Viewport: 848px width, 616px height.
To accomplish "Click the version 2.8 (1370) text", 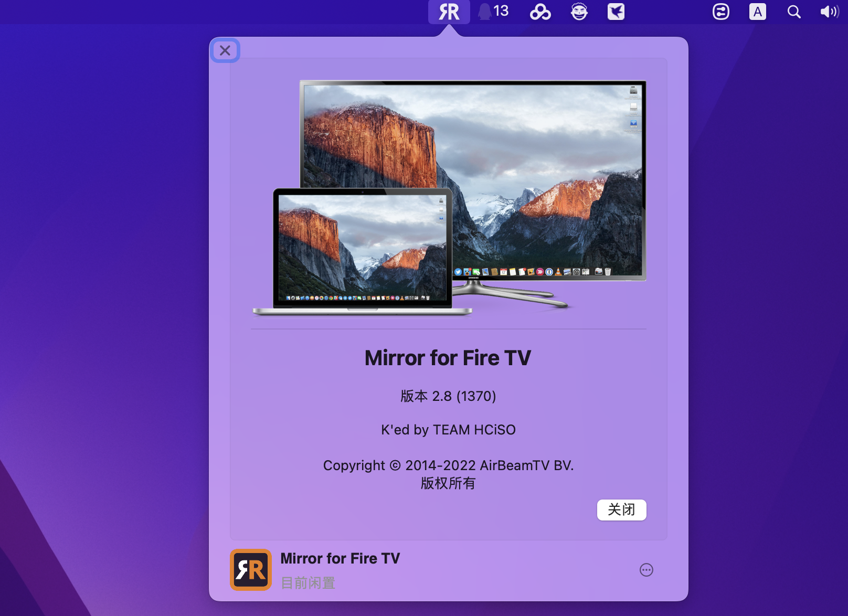I will click(448, 396).
